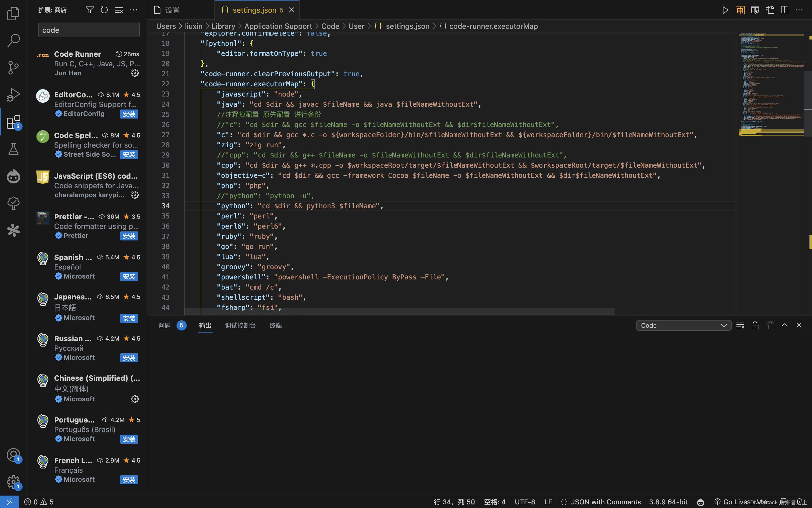Viewport: 812px width, 508px height.
Task: Switch to the 输出 panel tab
Action: (205, 325)
